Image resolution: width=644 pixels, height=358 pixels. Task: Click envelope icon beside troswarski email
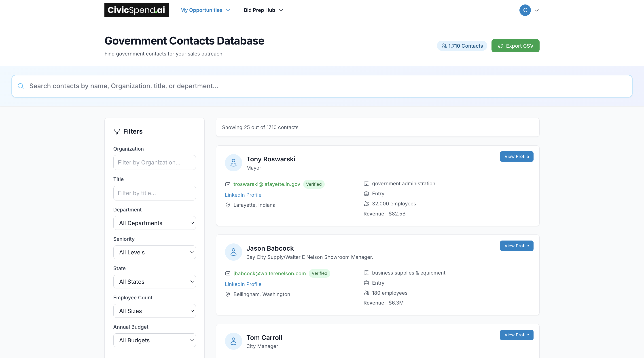(x=227, y=184)
